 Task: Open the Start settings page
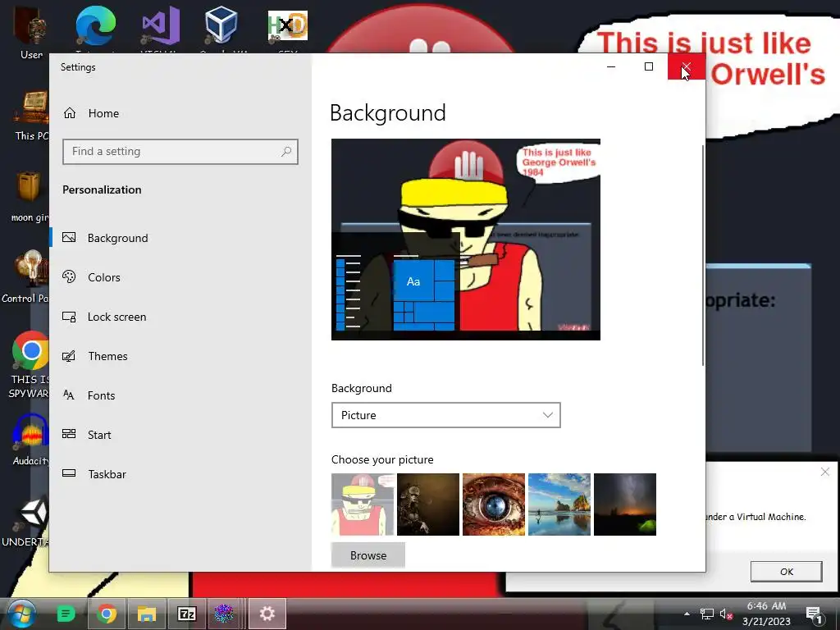(87, 435)
